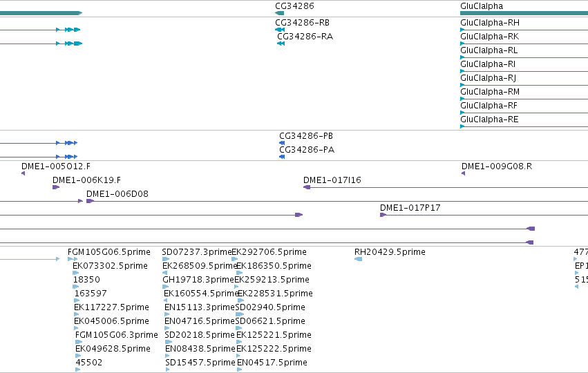Click the DME1-006K19.F purple glyph
The image size is (588, 373).
click(56, 187)
